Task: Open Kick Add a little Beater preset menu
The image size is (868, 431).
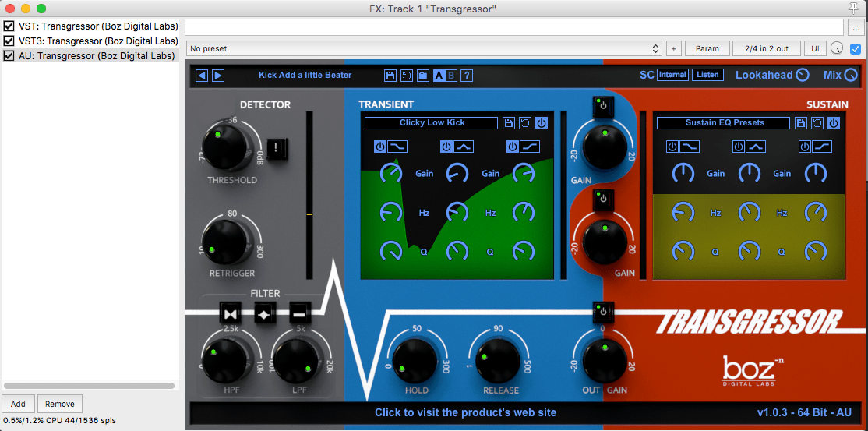Action: coord(305,76)
